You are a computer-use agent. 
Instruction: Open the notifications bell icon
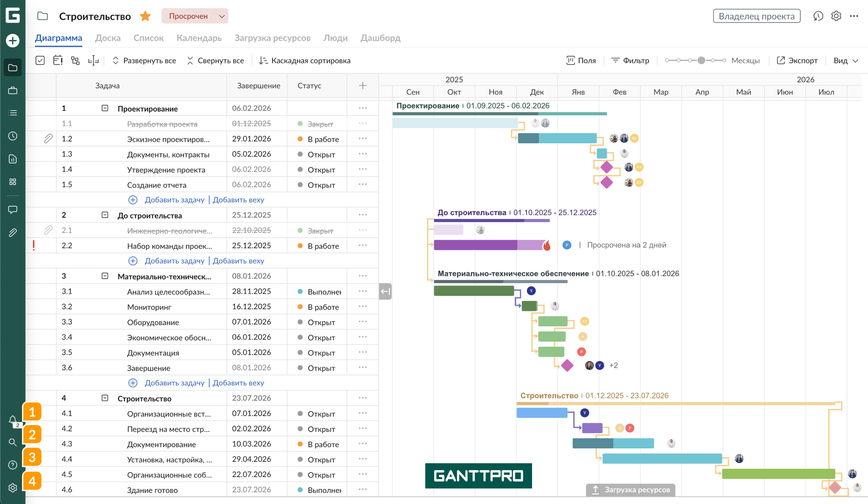click(13, 420)
